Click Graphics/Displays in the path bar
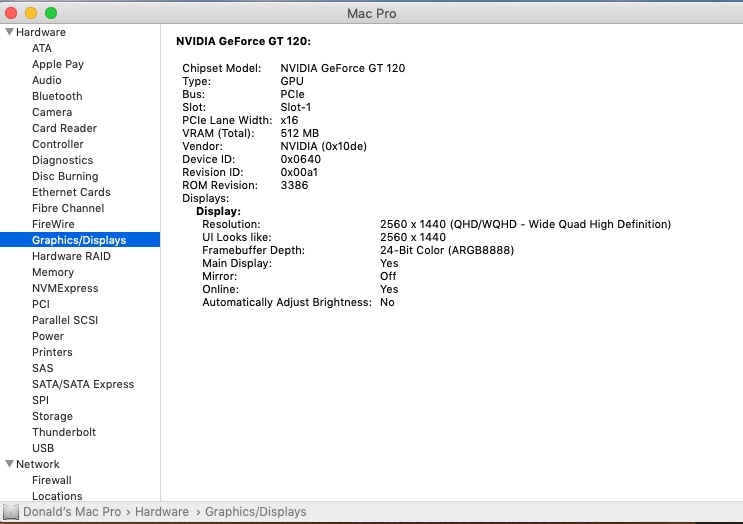 click(255, 512)
